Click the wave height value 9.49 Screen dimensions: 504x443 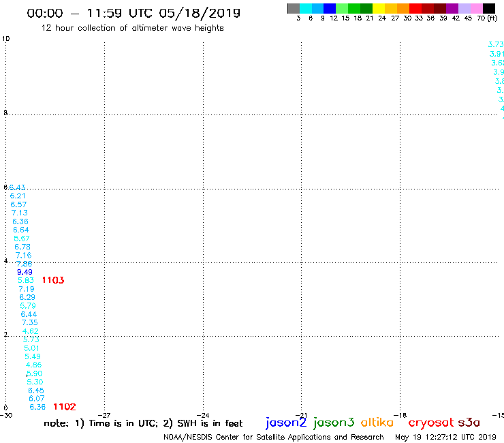(x=25, y=272)
